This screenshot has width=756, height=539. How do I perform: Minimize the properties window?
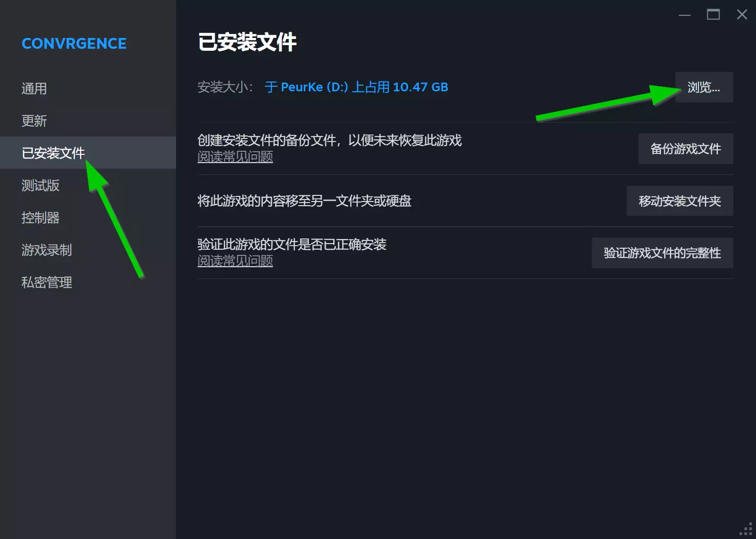click(685, 15)
